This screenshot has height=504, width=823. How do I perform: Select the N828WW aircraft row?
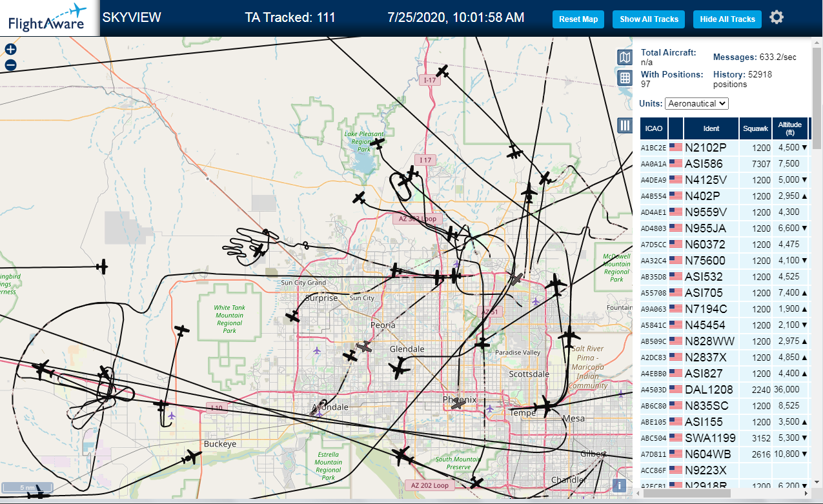[x=725, y=341]
